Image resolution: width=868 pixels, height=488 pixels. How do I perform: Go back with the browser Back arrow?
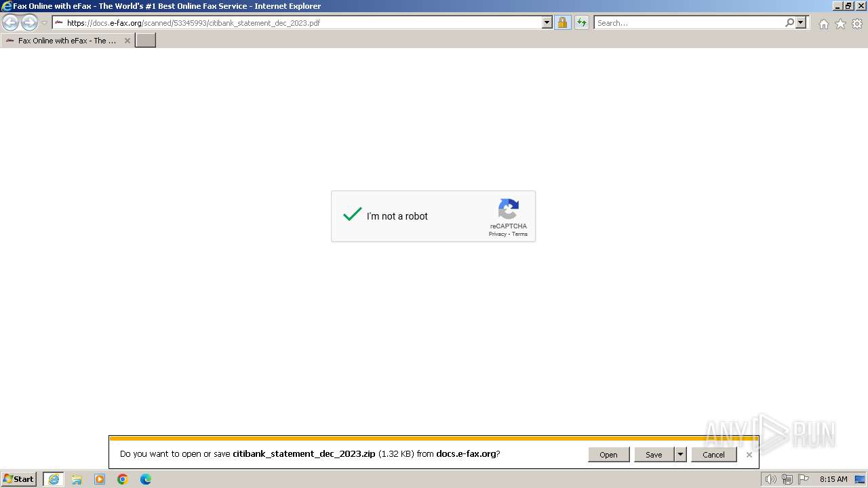pyautogui.click(x=10, y=23)
